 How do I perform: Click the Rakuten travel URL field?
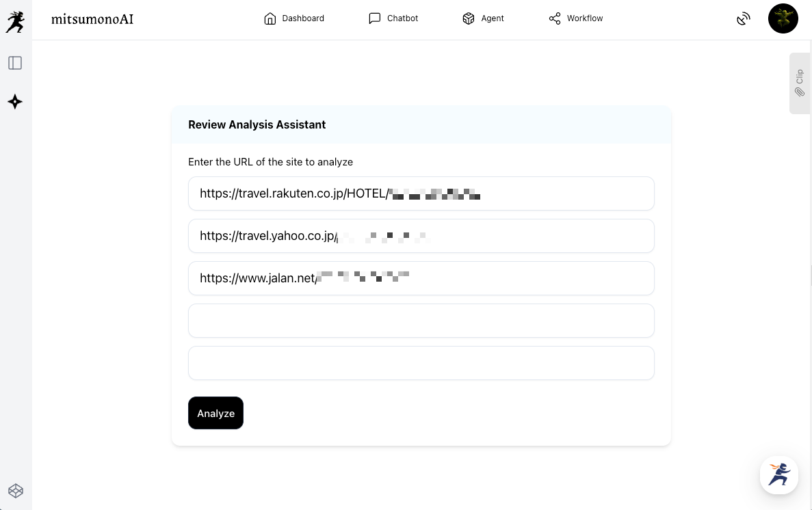(x=421, y=193)
